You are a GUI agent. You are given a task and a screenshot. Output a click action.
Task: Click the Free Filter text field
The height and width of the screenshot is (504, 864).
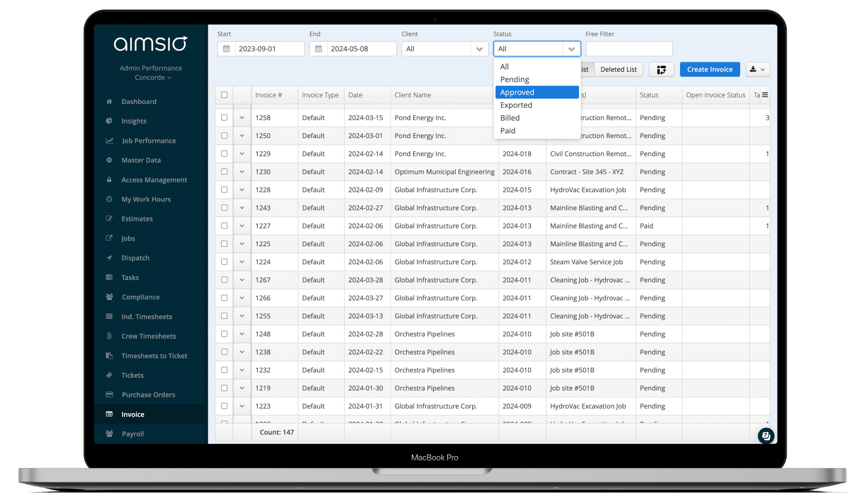(629, 49)
